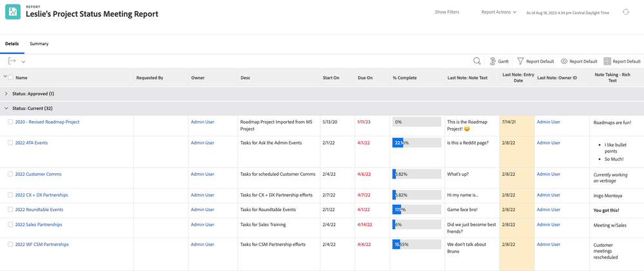Open the 2022 Roundtable Events project link
644x271 pixels.
[x=39, y=210]
